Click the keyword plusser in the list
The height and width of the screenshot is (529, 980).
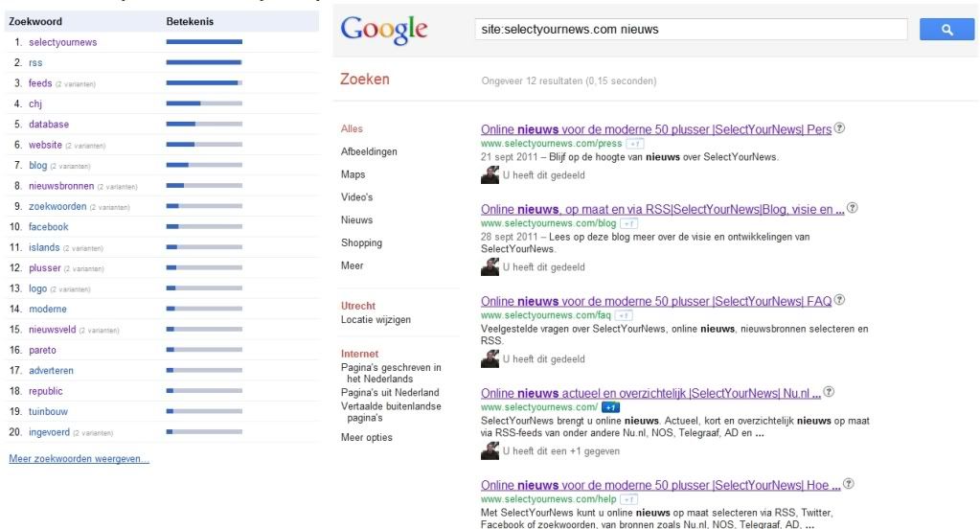pyautogui.click(x=44, y=268)
